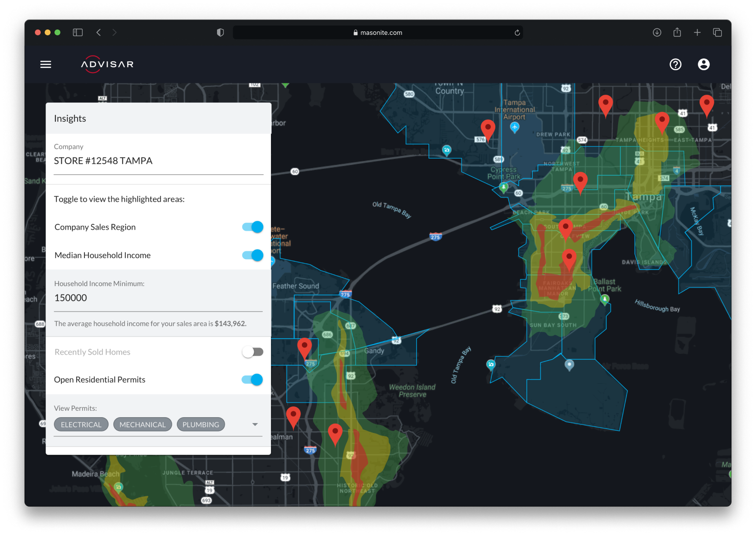Image resolution: width=756 pixels, height=536 pixels.
Task: Reload the page with refresh icon
Action: (517, 33)
